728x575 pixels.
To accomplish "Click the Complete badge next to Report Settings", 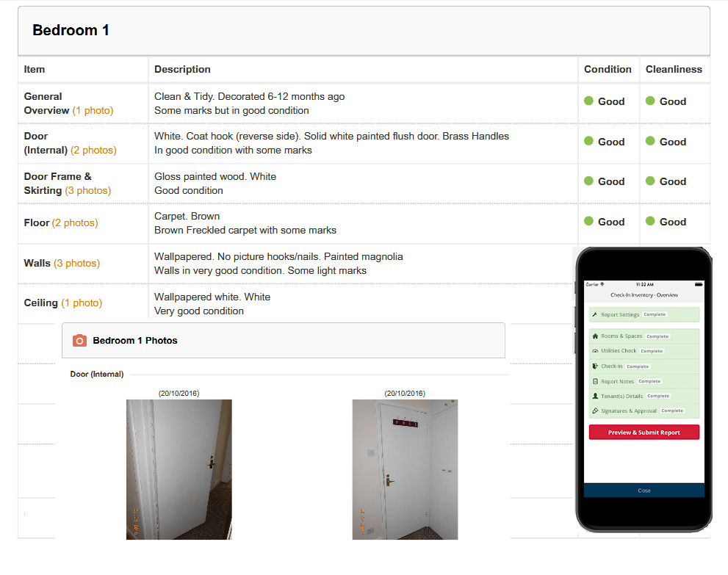I will point(655,315).
